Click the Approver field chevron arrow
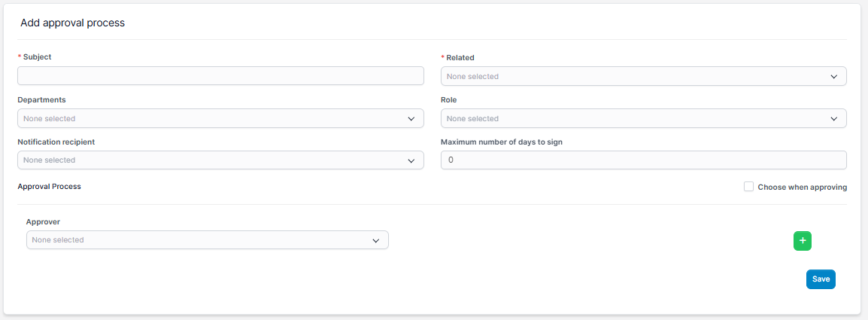 (x=375, y=240)
